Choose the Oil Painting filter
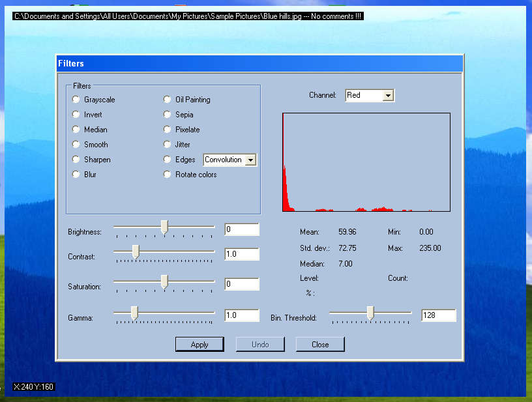This screenshot has width=532, height=402. (x=168, y=100)
